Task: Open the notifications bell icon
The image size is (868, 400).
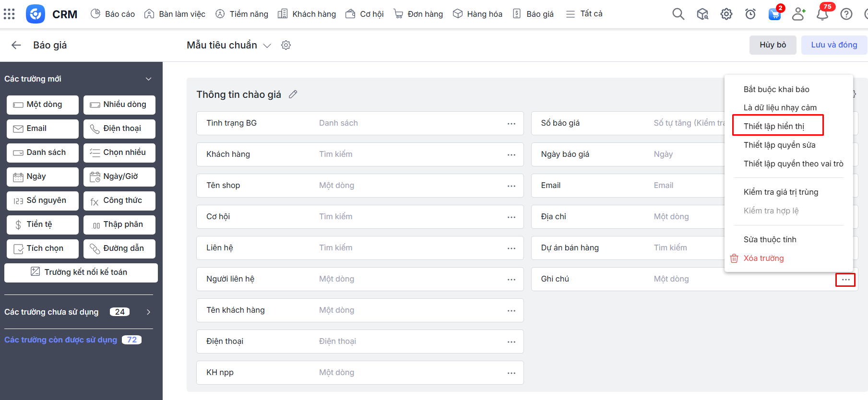Action: (822, 14)
